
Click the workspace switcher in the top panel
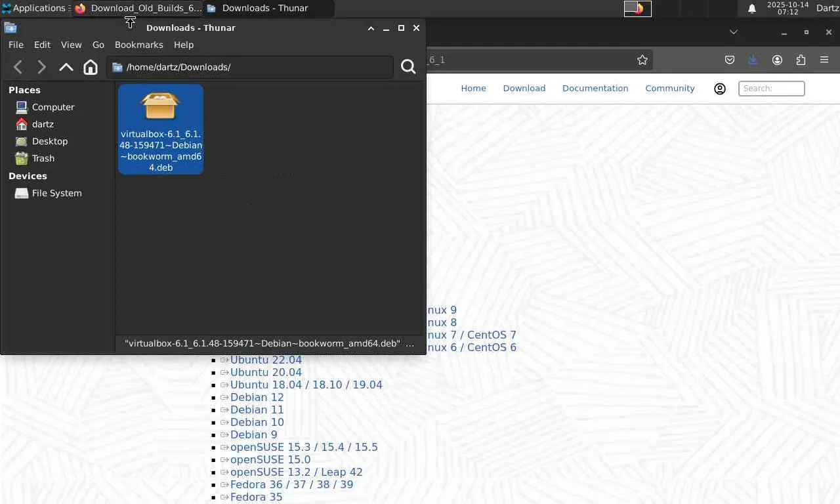click(637, 9)
